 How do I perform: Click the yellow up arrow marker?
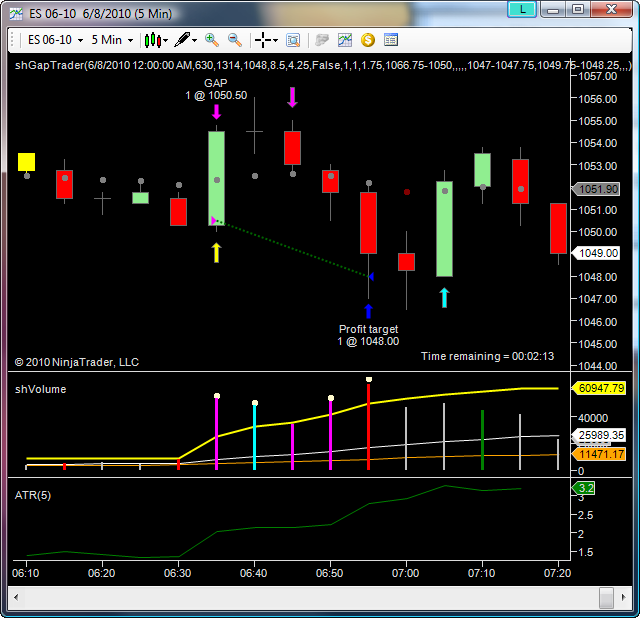click(216, 253)
